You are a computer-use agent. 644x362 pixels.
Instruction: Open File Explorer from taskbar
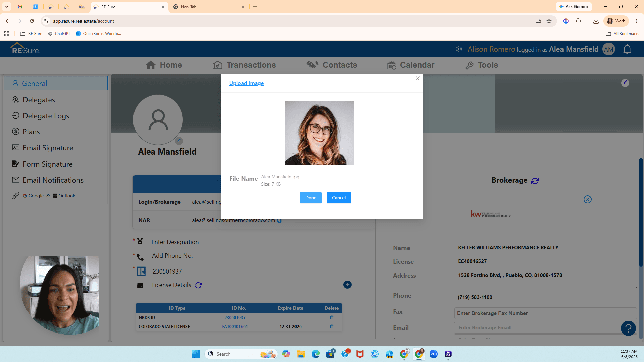301,354
